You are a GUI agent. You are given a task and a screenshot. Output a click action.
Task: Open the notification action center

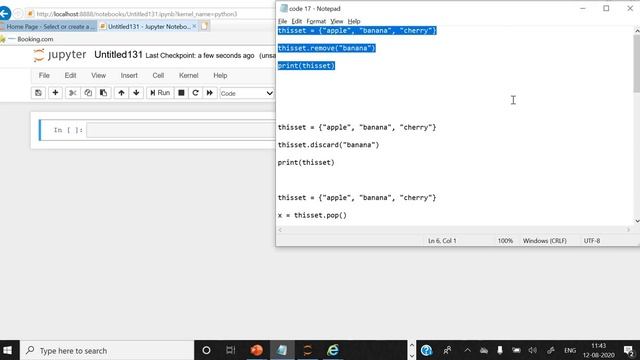(x=629, y=350)
